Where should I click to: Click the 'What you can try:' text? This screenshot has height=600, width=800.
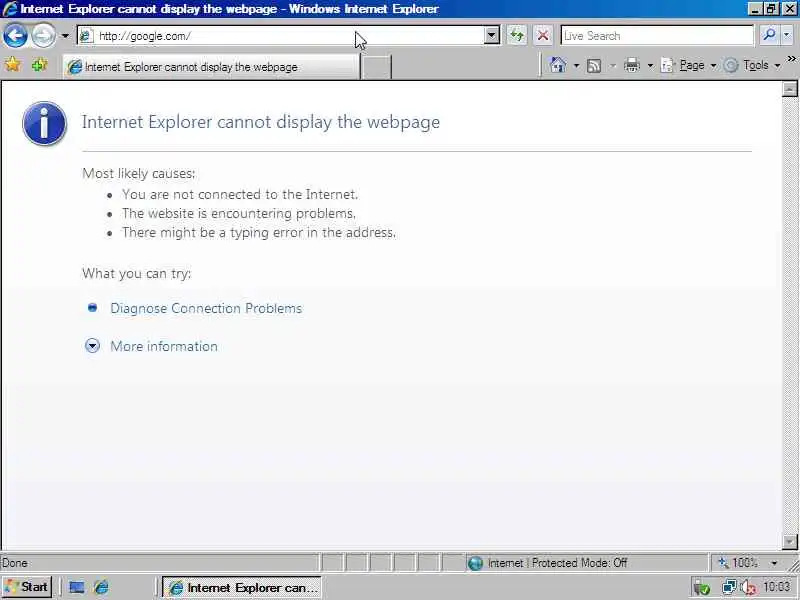[x=137, y=273]
